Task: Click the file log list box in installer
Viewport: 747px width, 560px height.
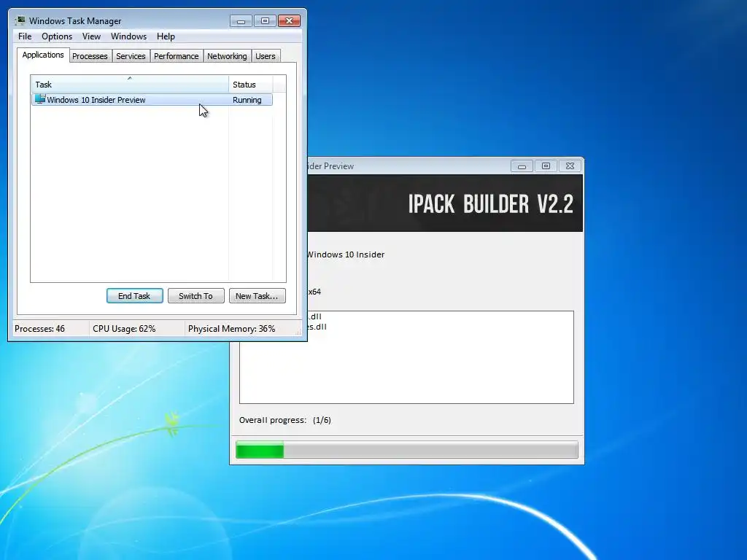Action: [406, 357]
